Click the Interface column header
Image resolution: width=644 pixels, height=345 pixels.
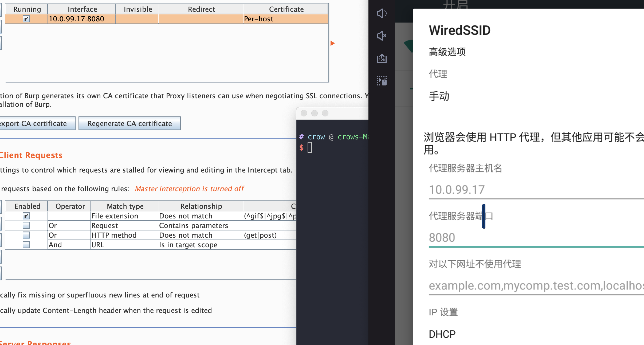pyautogui.click(x=82, y=9)
